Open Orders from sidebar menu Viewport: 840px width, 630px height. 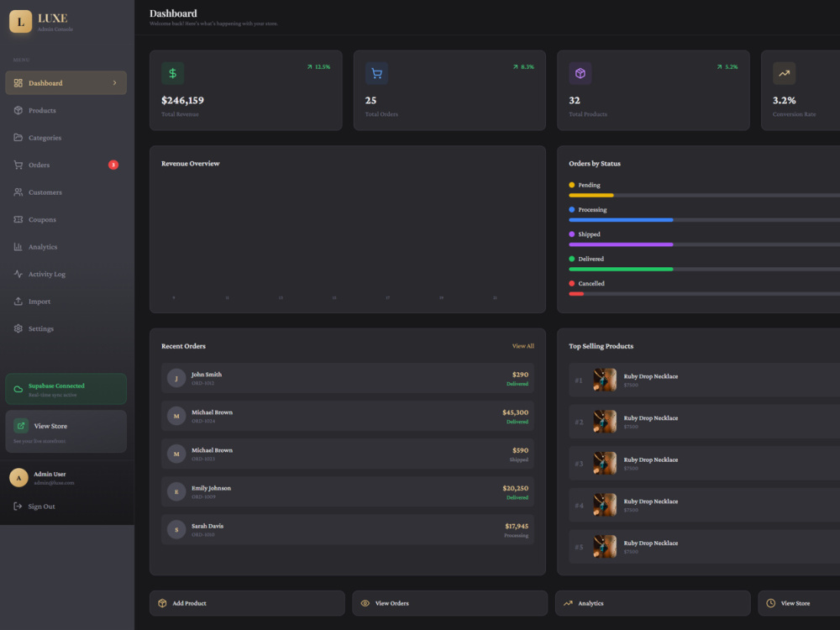(x=66, y=165)
